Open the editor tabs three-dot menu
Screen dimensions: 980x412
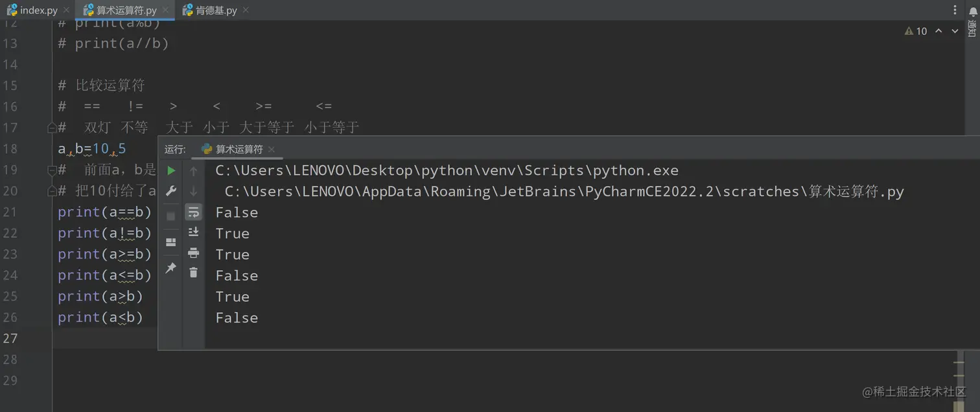955,10
